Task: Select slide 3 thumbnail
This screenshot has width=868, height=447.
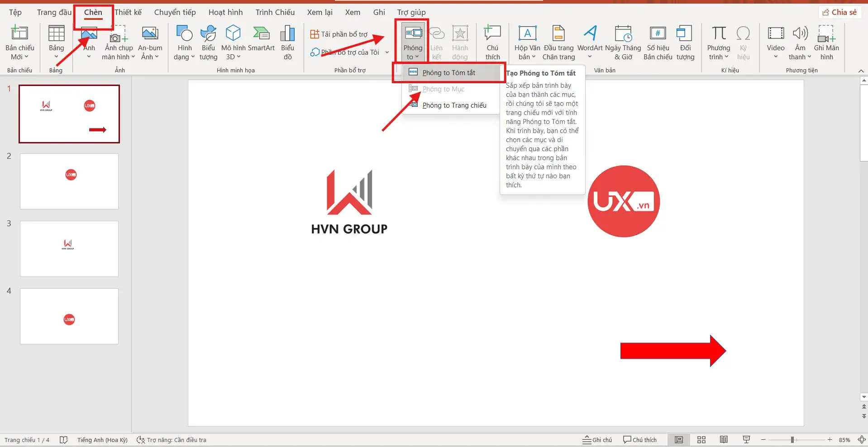Action: coord(69,248)
